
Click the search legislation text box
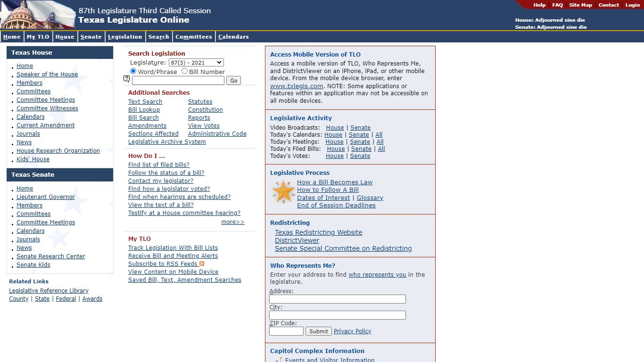(x=178, y=81)
